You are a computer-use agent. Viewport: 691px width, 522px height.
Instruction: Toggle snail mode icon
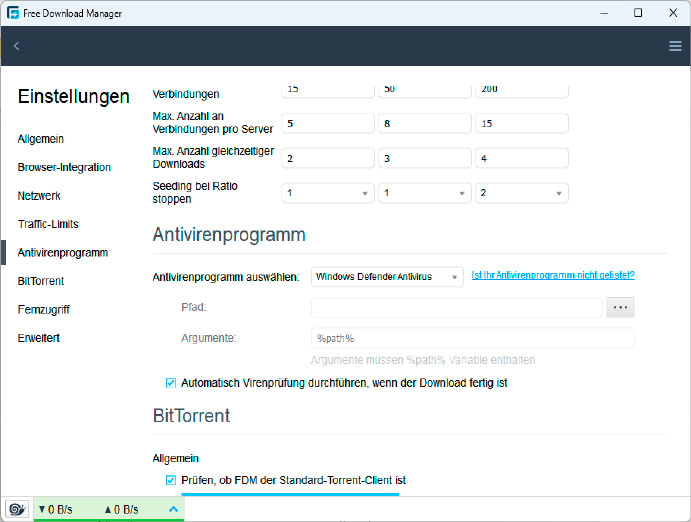click(17, 509)
